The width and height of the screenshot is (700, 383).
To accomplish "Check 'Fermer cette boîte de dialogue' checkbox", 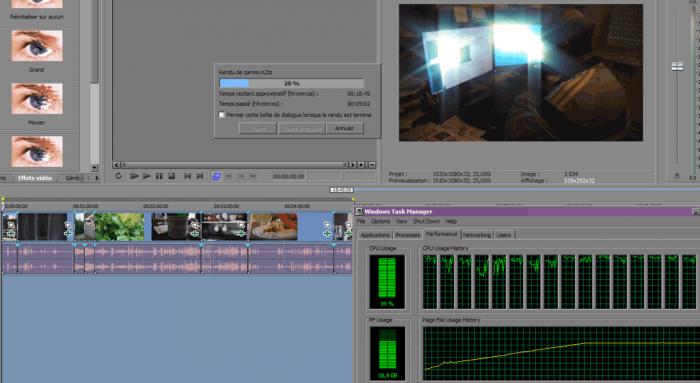I will pos(221,115).
